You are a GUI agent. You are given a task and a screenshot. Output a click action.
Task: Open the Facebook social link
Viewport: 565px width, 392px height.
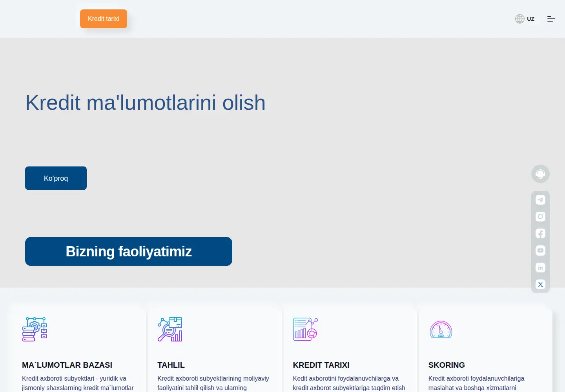coord(540,234)
